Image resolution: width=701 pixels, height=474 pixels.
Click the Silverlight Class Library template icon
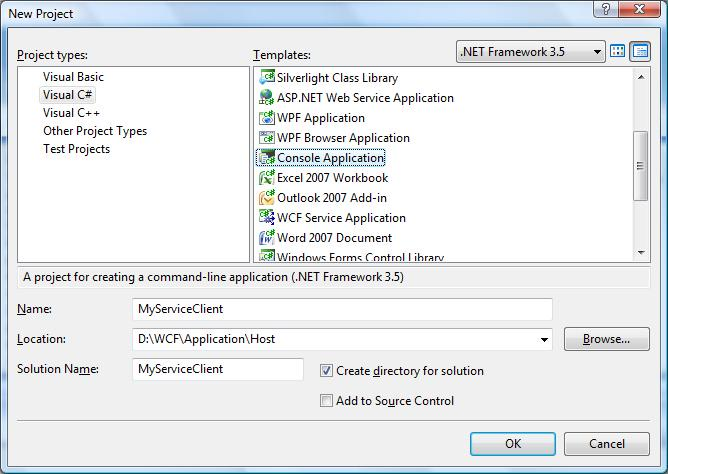(x=266, y=77)
